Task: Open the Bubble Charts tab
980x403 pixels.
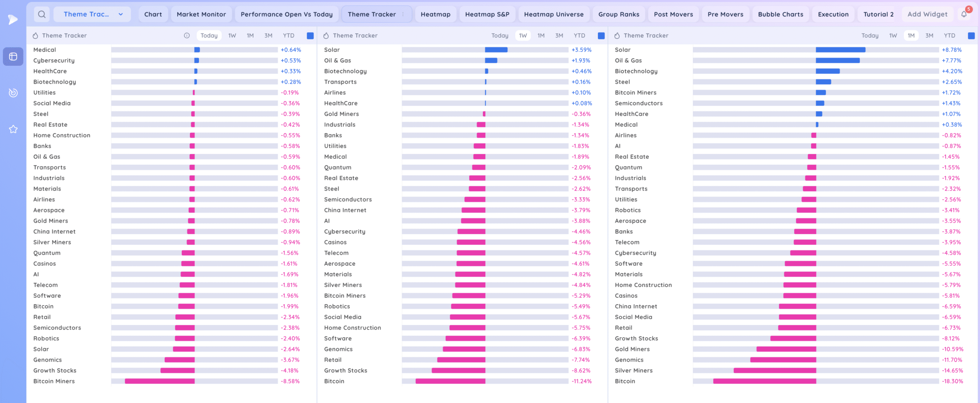Action: click(x=781, y=15)
